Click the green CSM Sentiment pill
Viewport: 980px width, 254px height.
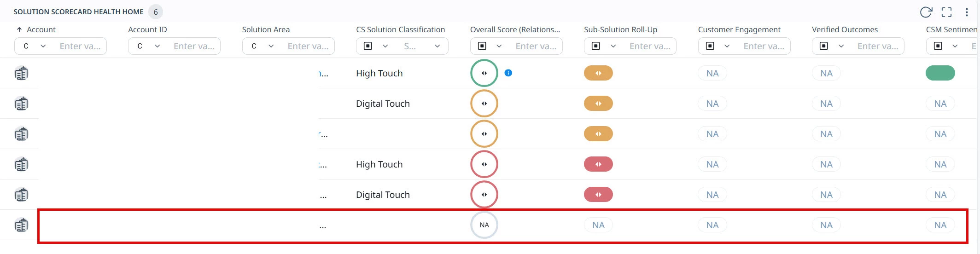(x=940, y=73)
